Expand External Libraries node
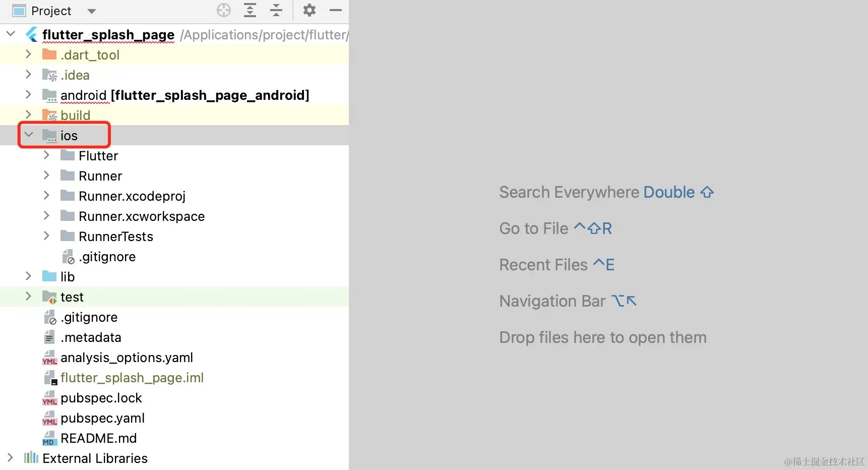 (10, 458)
